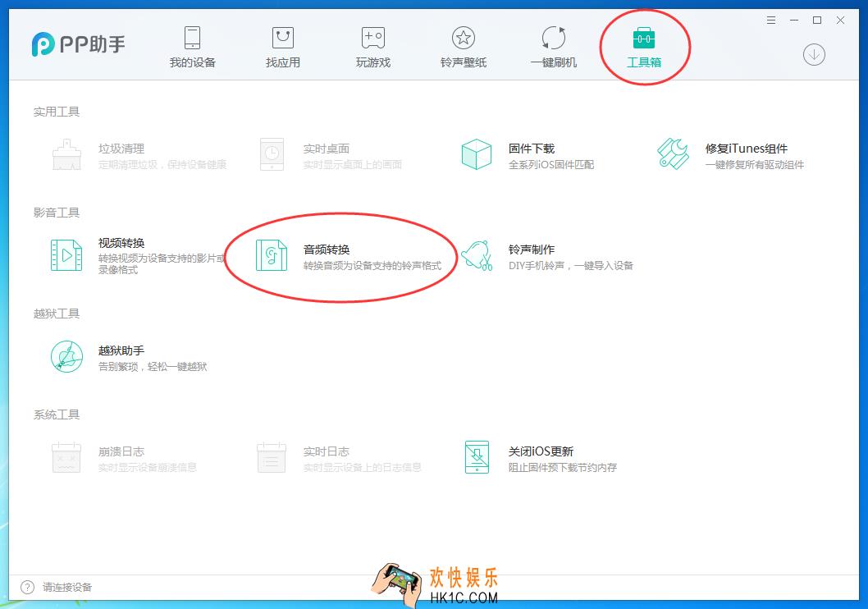The width and height of the screenshot is (868, 609).
Task: Click description 实时显示设备上的日志信息
Action: coord(362,467)
